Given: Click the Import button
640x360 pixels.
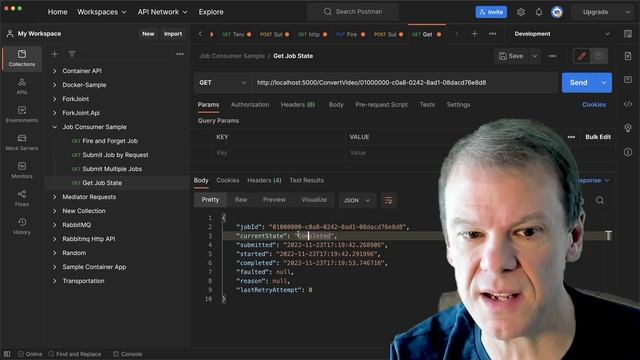Looking at the screenshot, I should coord(173,34).
